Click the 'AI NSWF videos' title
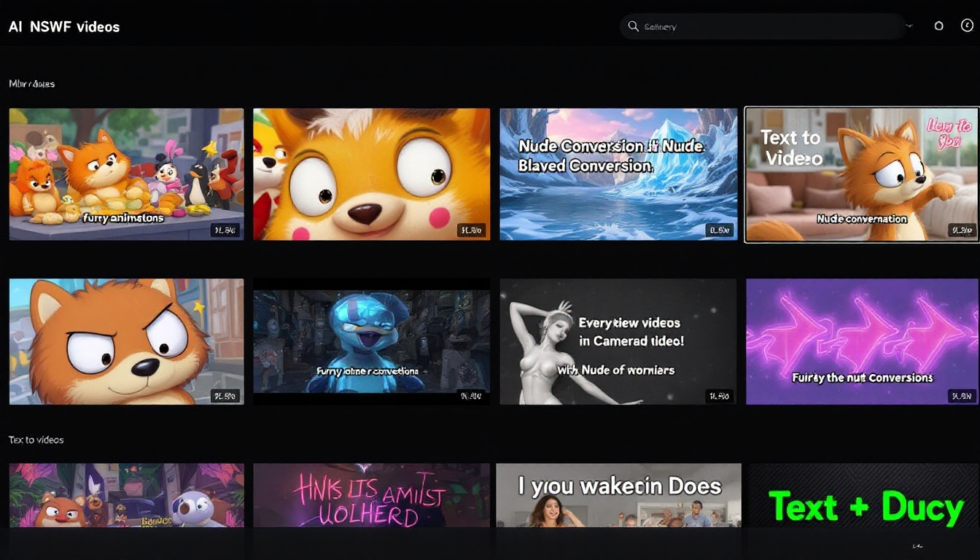The image size is (980, 560). coord(64,26)
